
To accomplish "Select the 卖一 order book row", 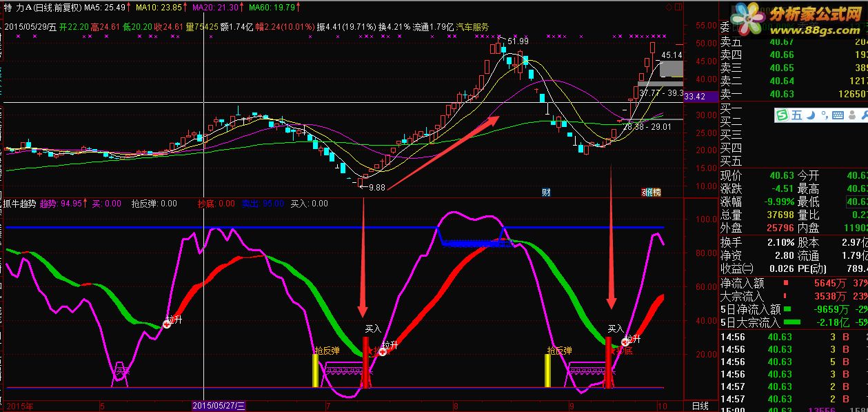I will (794, 94).
